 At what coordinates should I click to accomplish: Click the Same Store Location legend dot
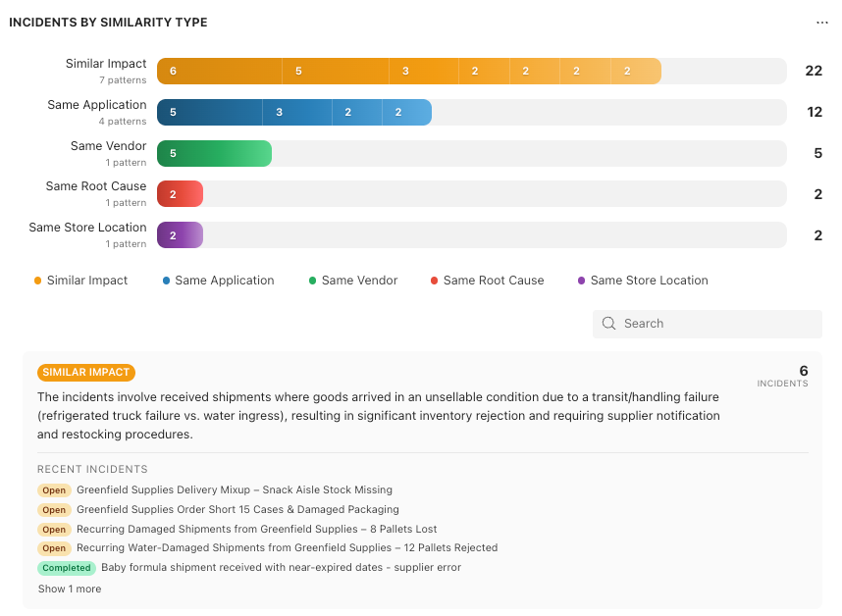tap(581, 281)
